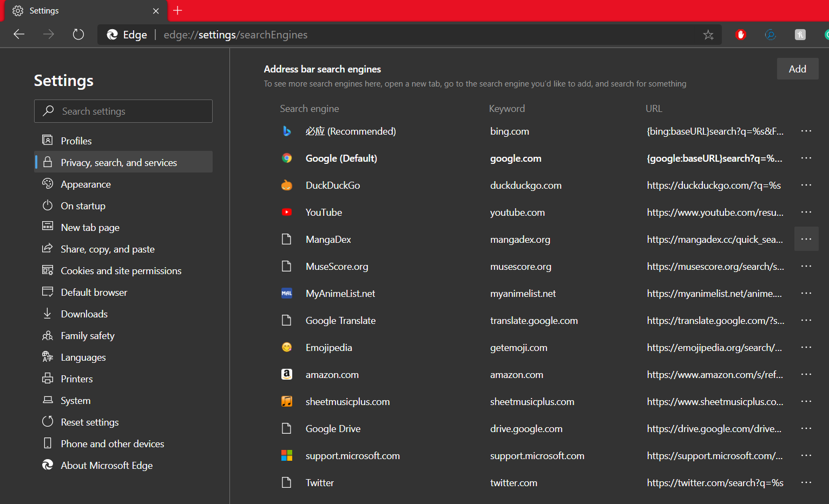The height and width of the screenshot is (504, 829).
Task: Open more actions for YouTube
Action: (x=806, y=212)
